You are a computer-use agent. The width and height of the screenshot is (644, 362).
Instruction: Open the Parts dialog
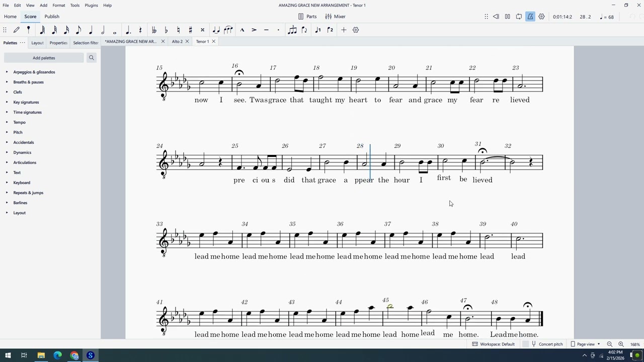[307, 17]
